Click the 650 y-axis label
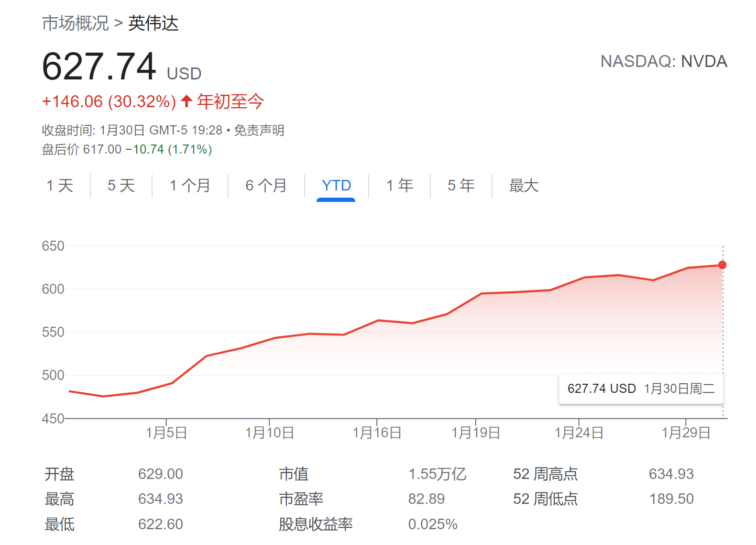Viewport: 756px width, 545px height. [x=53, y=246]
